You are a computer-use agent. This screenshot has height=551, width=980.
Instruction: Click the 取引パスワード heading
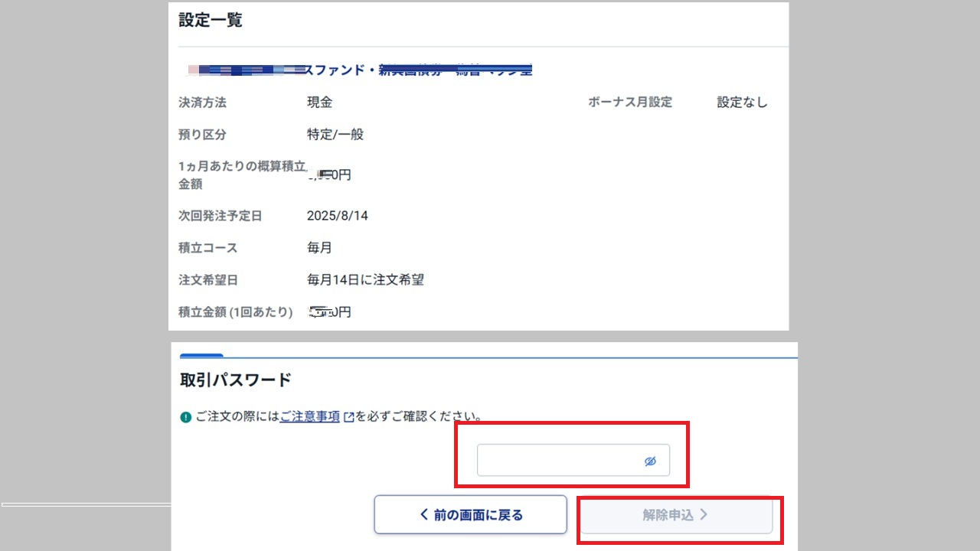pos(235,380)
